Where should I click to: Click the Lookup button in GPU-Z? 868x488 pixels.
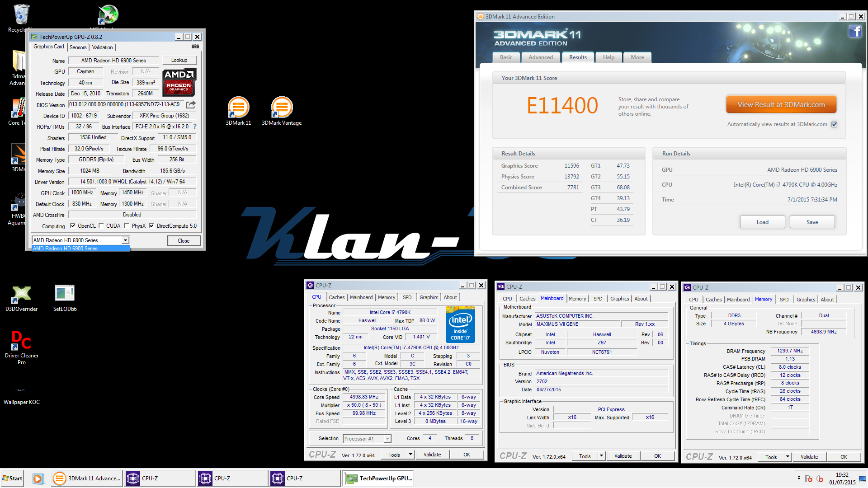coord(179,60)
